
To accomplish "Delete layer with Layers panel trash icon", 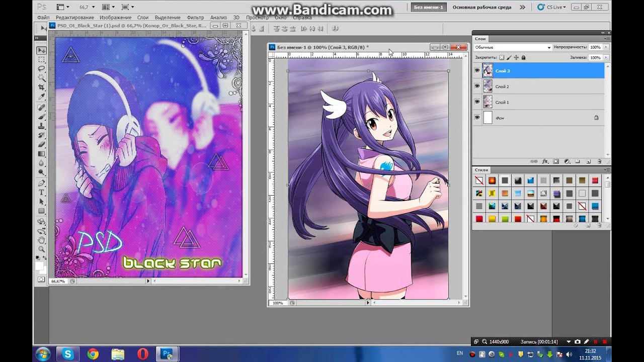I will [599, 161].
